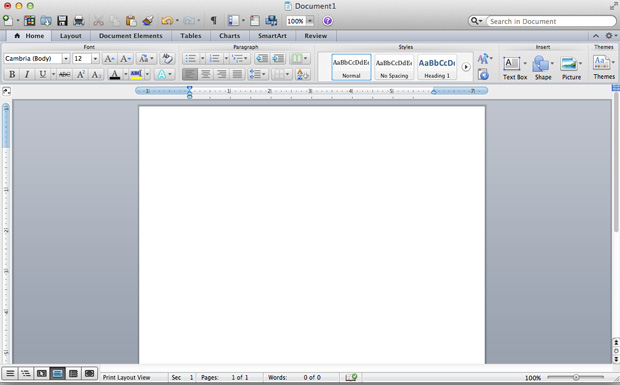
Task: Apply the font color swatch
Action: click(x=115, y=74)
